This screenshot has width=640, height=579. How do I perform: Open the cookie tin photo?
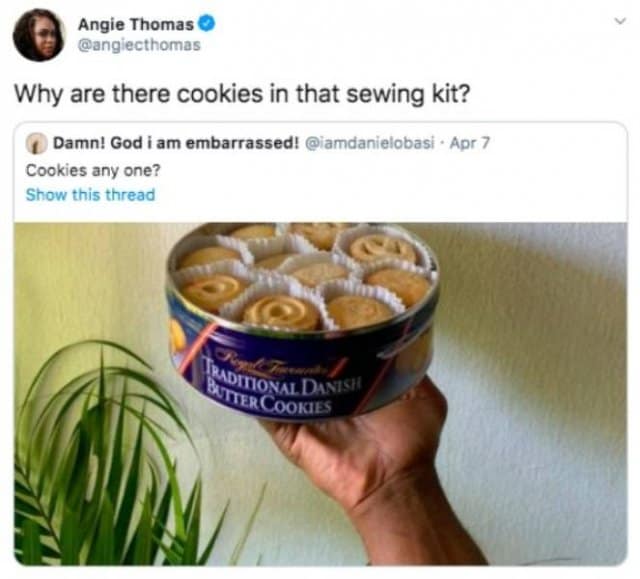[x=320, y=393]
